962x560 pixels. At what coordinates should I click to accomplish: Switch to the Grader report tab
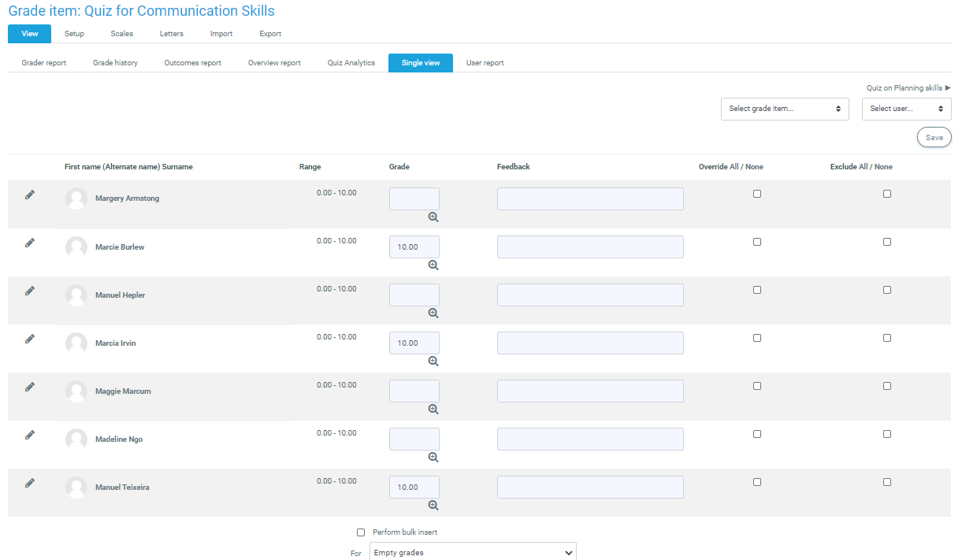pos(44,63)
